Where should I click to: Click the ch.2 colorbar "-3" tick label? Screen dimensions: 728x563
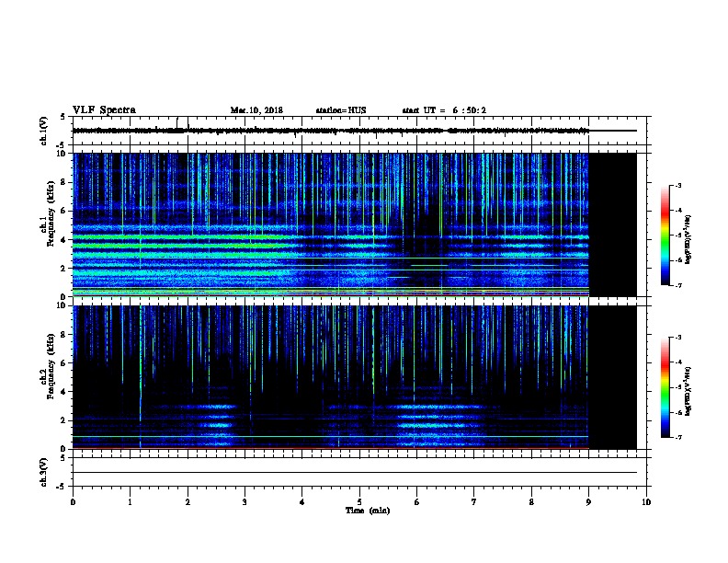678,338
